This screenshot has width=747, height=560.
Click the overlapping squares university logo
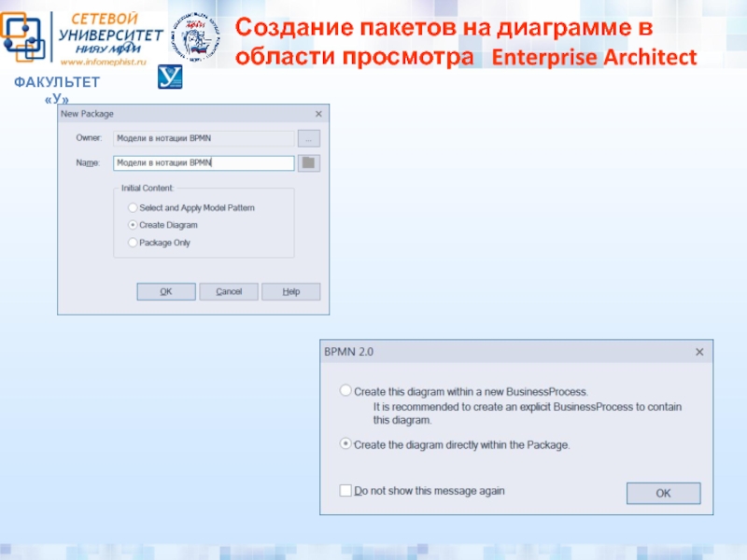(22, 36)
